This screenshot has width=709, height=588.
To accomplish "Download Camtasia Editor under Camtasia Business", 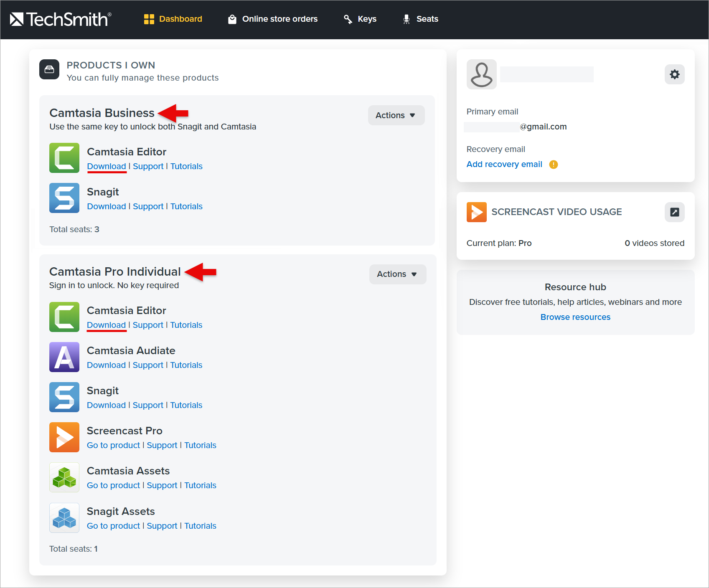I will (x=107, y=166).
